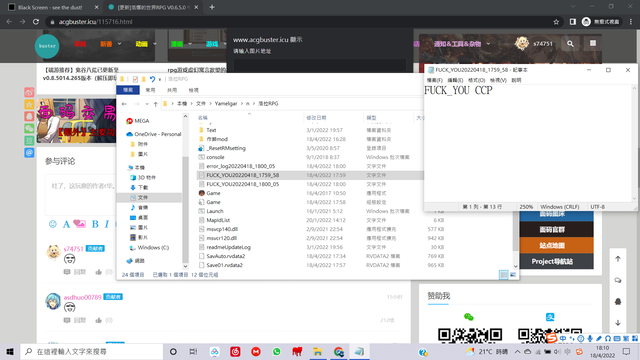Open the Explorer 檢視 ribbon tab
This screenshot has height=360, width=640.
(x=193, y=90)
